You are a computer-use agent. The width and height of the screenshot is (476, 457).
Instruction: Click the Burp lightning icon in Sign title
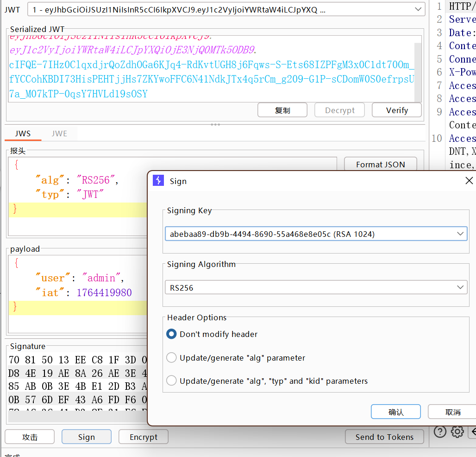158,181
